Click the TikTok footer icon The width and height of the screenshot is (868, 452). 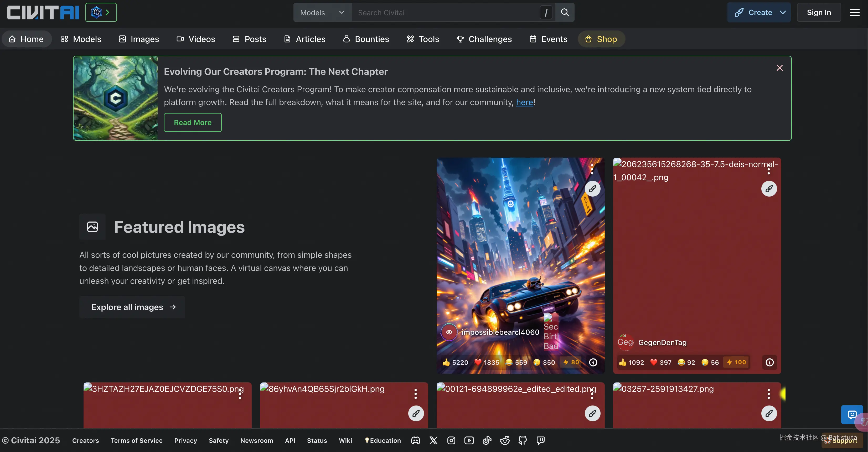pyautogui.click(x=487, y=440)
